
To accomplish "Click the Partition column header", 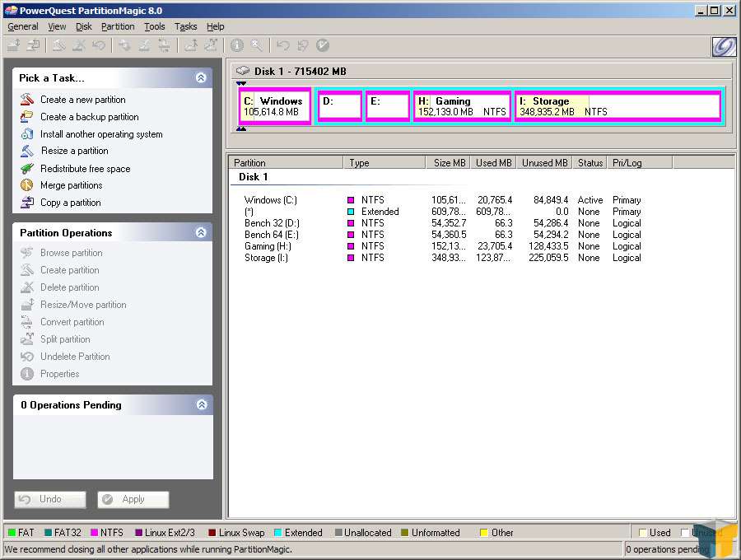I will coord(287,162).
